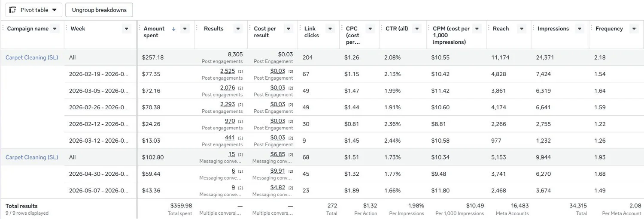Viewport: 644px width, 219px height.
Task: Click the Week column drag handle
Action: 67,29
